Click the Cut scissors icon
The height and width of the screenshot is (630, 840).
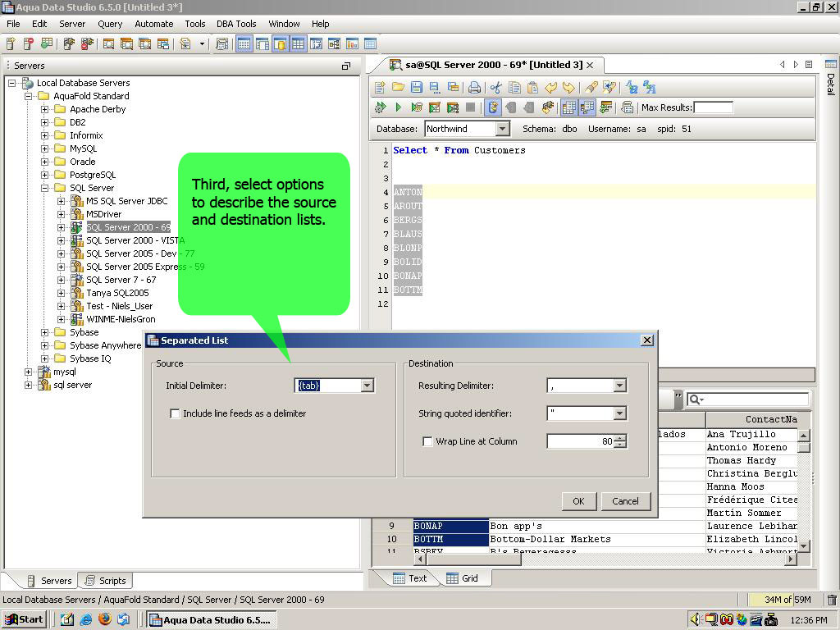tap(495, 87)
